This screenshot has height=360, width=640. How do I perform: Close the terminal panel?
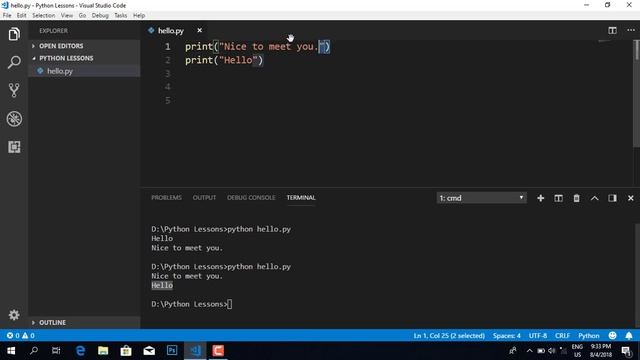[631, 198]
